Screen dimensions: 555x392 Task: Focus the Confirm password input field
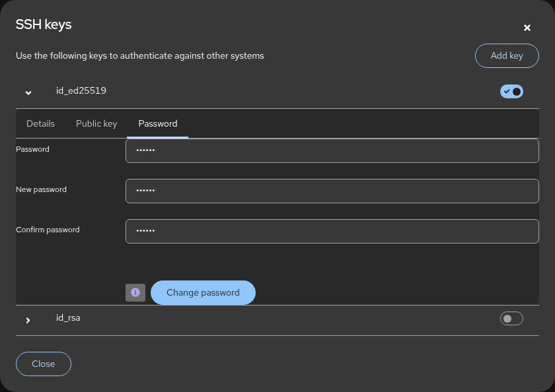tap(332, 232)
